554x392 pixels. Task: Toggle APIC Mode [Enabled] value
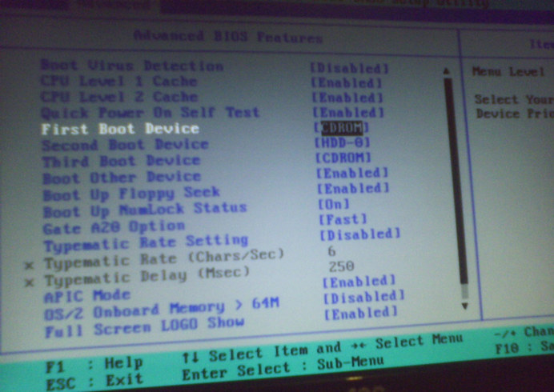click(359, 282)
